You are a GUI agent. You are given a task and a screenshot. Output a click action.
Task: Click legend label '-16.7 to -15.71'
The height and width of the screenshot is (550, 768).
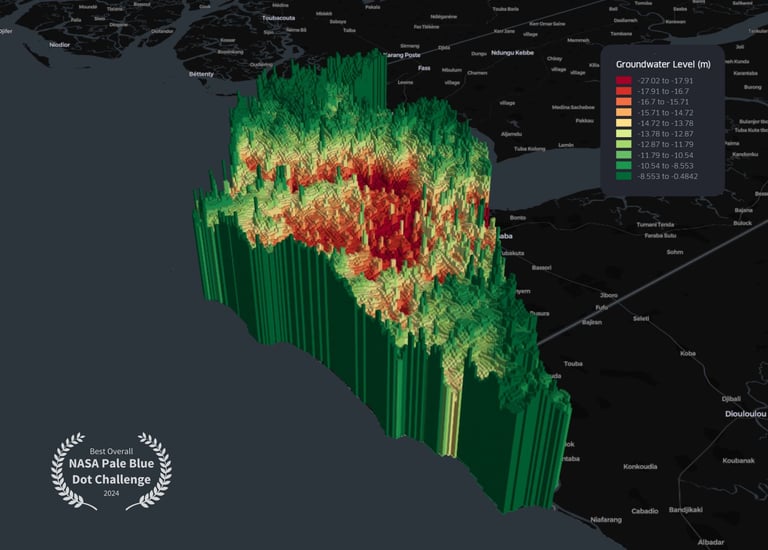[x=663, y=102]
